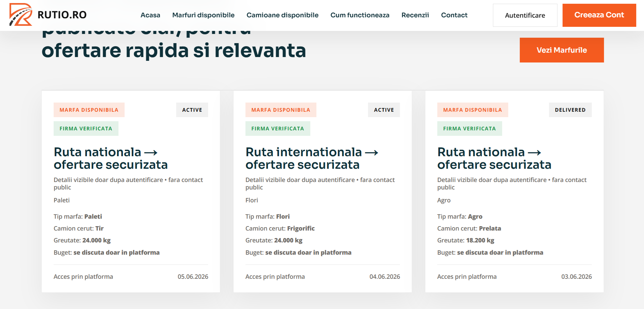The height and width of the screenshot is (309, 644).
Task: Click the Autentificare button
Action: 525,15
